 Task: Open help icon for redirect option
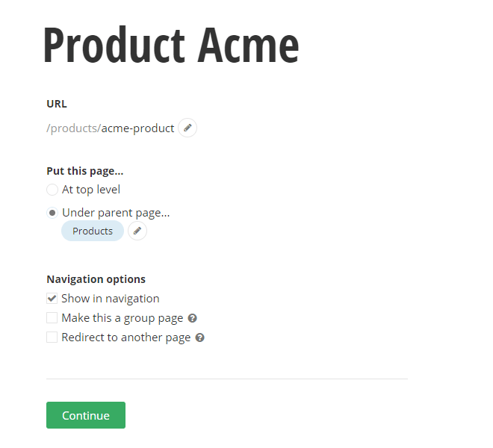200,337
